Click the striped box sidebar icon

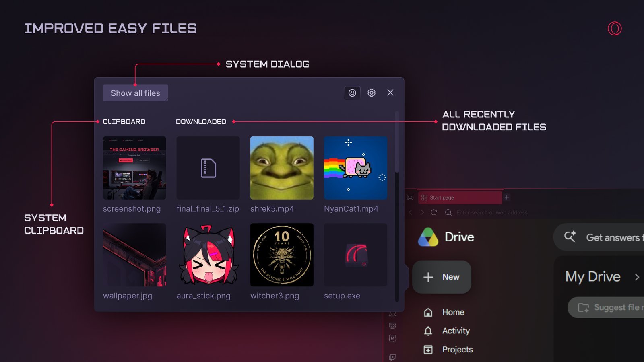point(393,325)
